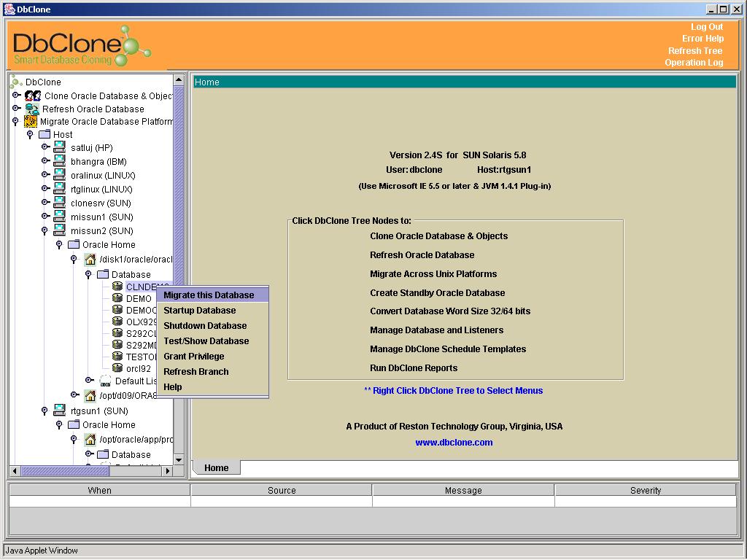Collapse the missun2 (SUN) host node
The height and width of the screenshot is (560, 747).
(x=44, y=230)
